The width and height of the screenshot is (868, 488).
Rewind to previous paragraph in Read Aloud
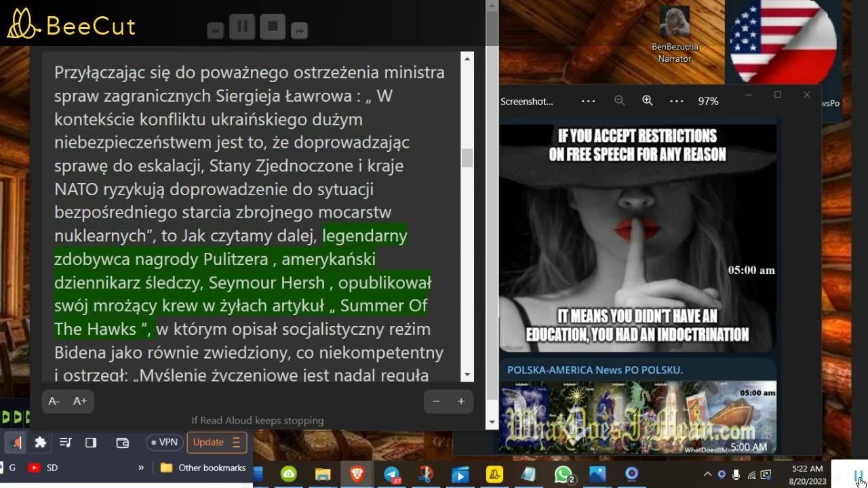click(216, 30)
